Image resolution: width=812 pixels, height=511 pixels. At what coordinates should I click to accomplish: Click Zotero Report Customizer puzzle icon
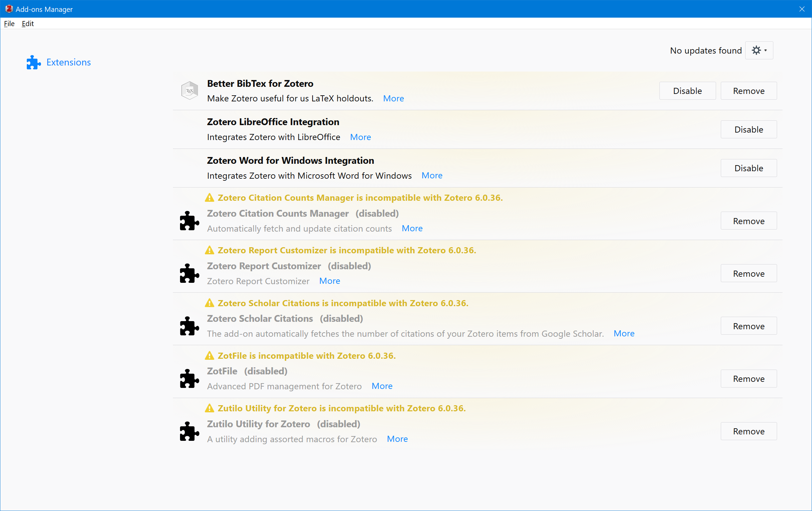point(190,273)
